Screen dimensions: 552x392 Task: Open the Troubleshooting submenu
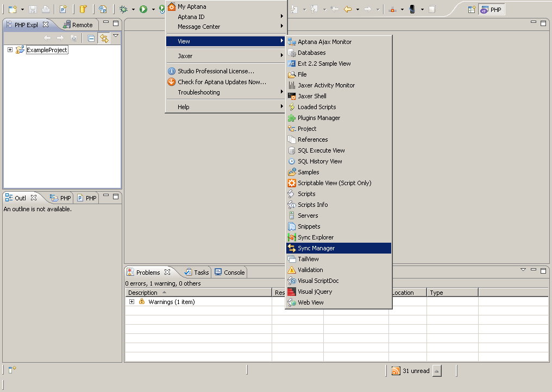point(225,92)
